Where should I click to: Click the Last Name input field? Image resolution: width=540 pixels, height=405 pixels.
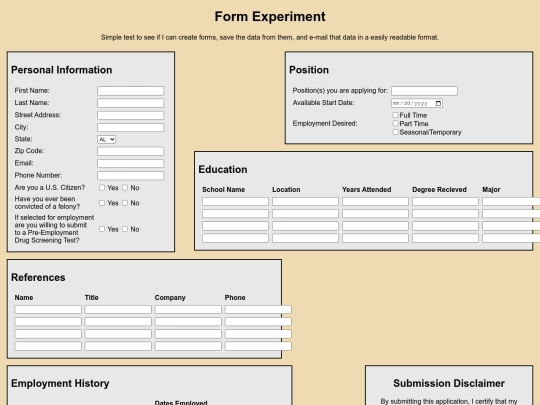tap(131, 103)
